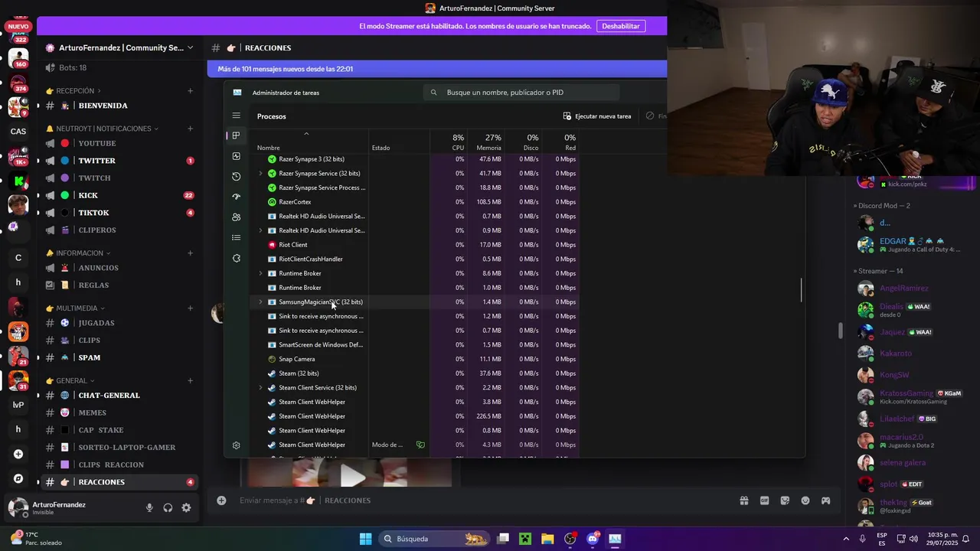Click the Windows Búsqueda taskbar search box
980x551 pixels.
pyautogui.click(x=433, y=539)
